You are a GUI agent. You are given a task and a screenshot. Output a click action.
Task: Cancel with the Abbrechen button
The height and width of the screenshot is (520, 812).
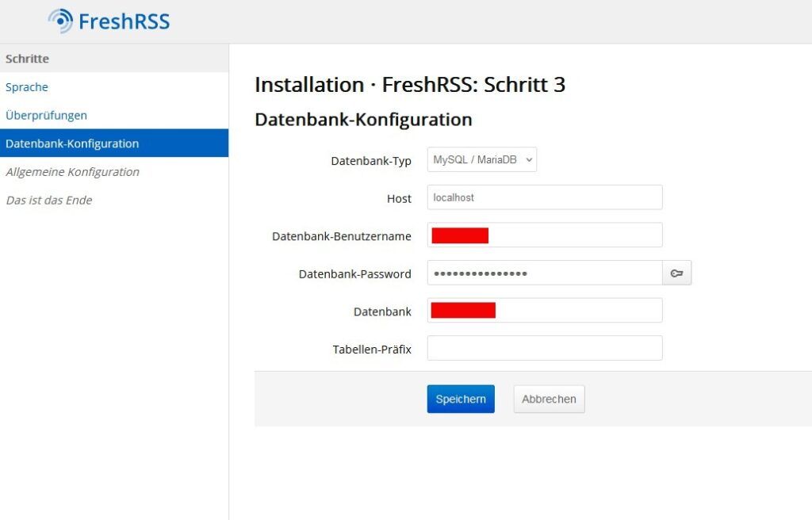coord(549,399)
